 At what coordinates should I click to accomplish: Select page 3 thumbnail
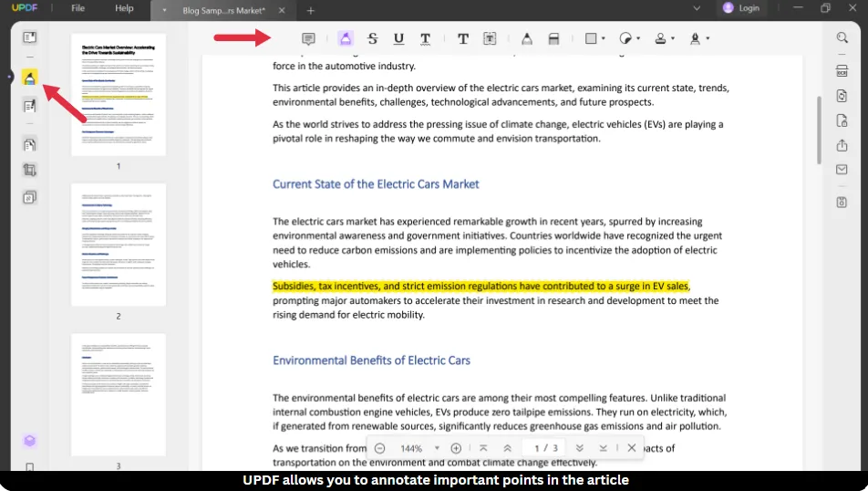pyautogui.click(x=119, y=394)
